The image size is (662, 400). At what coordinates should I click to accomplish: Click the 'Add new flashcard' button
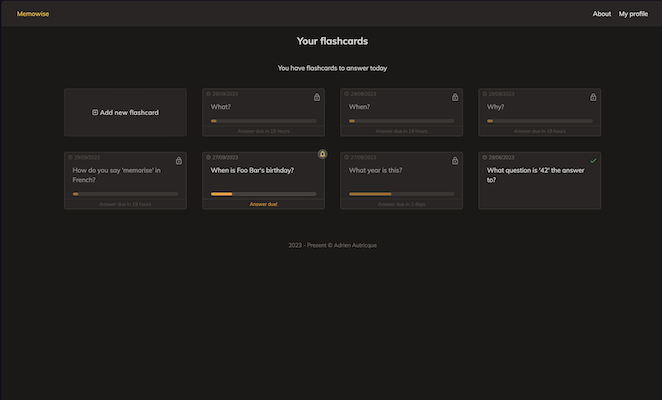click(125, 113)
